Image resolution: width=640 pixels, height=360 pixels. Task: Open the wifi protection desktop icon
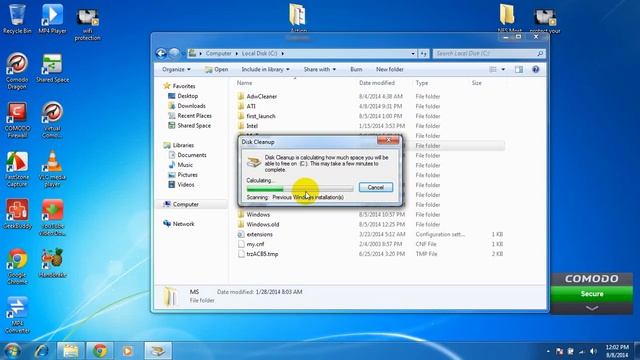tap(87, 24)
